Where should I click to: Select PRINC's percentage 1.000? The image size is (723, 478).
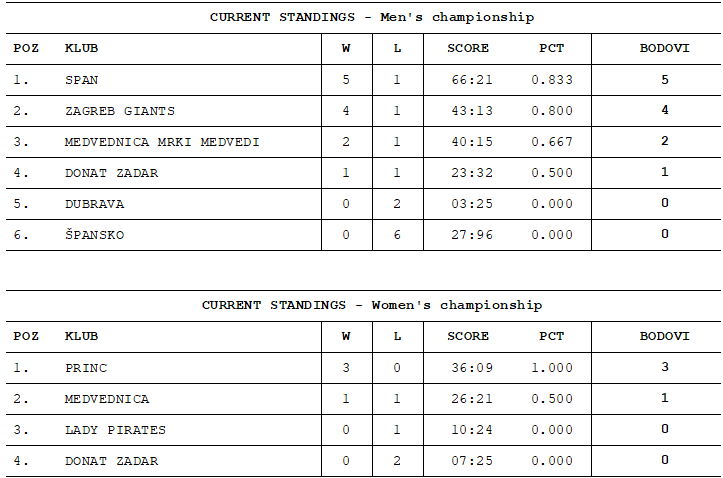pyautogui.click(x=551, y=368)
